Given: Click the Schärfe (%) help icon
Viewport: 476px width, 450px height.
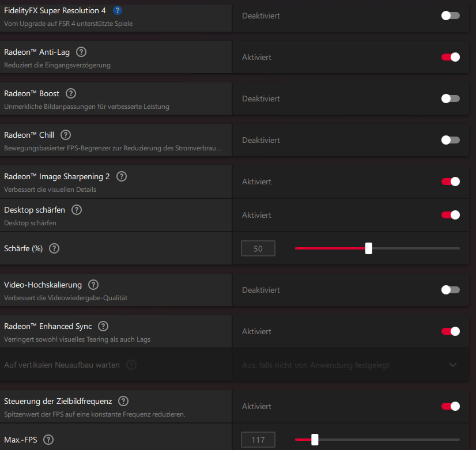Looking at the screenshot, I should coord(54,248).
